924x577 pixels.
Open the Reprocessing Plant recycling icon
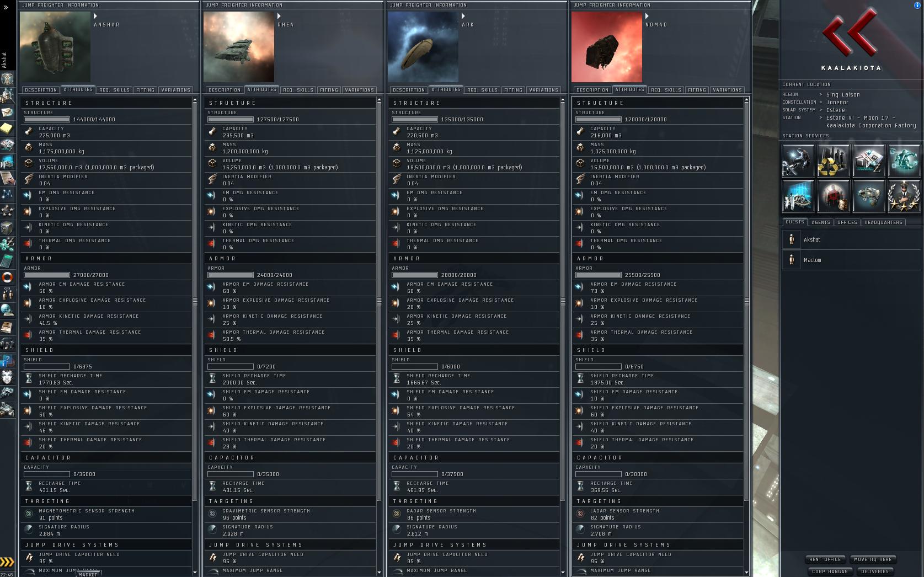tap(833, 161)
